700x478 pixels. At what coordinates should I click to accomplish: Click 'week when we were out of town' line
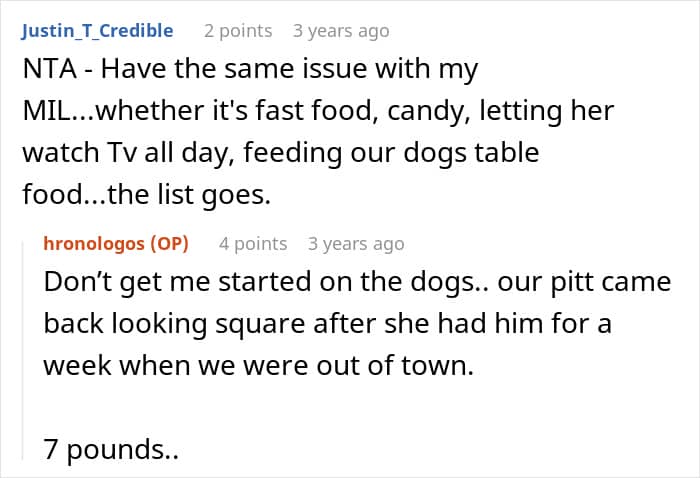pyautogui.click(x=258, y=366)
